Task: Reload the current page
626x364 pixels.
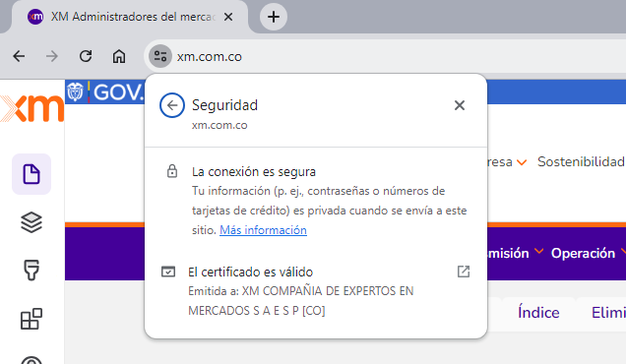Action: (86, 56)
